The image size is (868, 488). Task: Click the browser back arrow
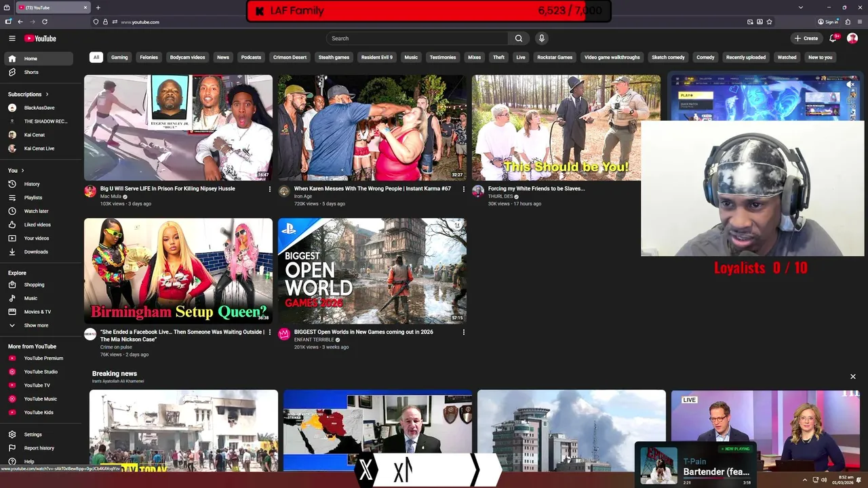pos(20,22)
